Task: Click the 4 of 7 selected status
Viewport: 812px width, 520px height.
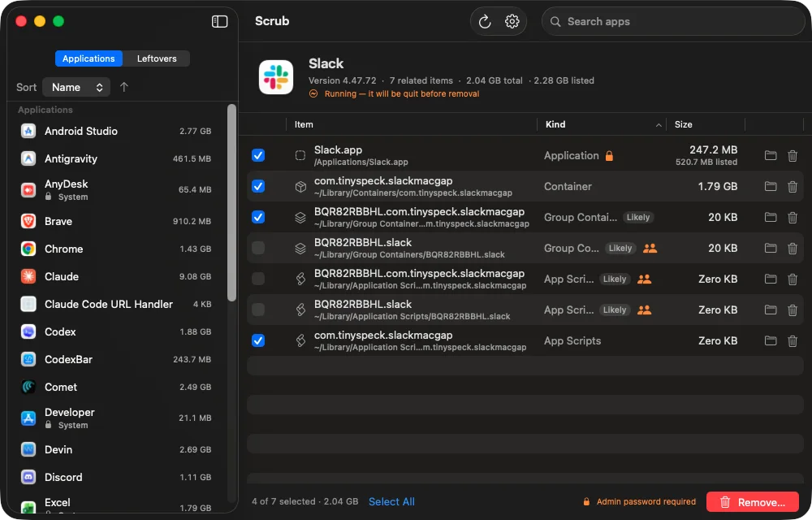Action: tap(305, 501)
